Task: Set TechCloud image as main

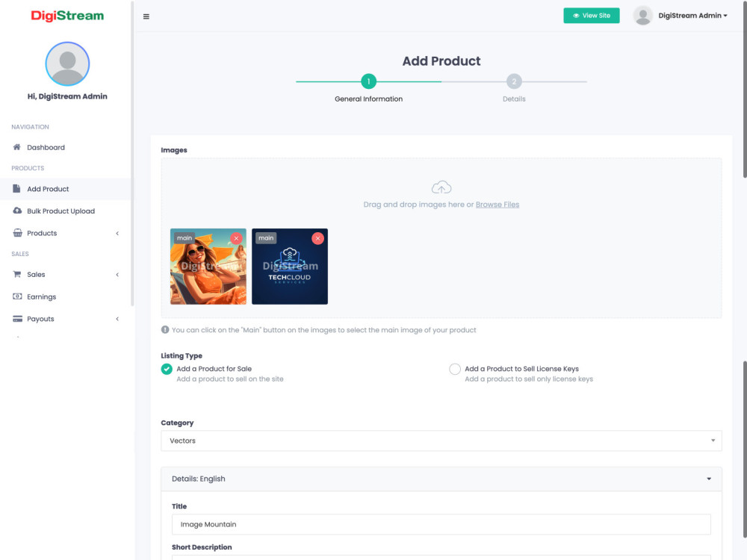Action: pos(266,238)
